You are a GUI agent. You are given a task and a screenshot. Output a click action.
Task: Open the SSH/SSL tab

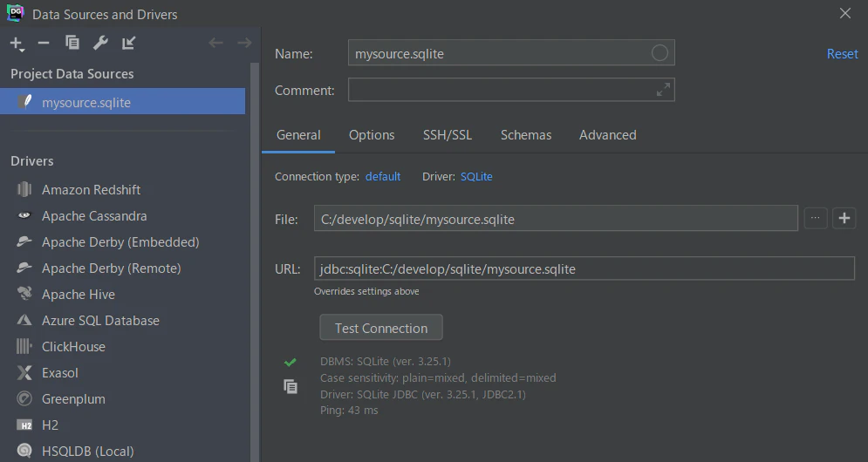[448, 135]
